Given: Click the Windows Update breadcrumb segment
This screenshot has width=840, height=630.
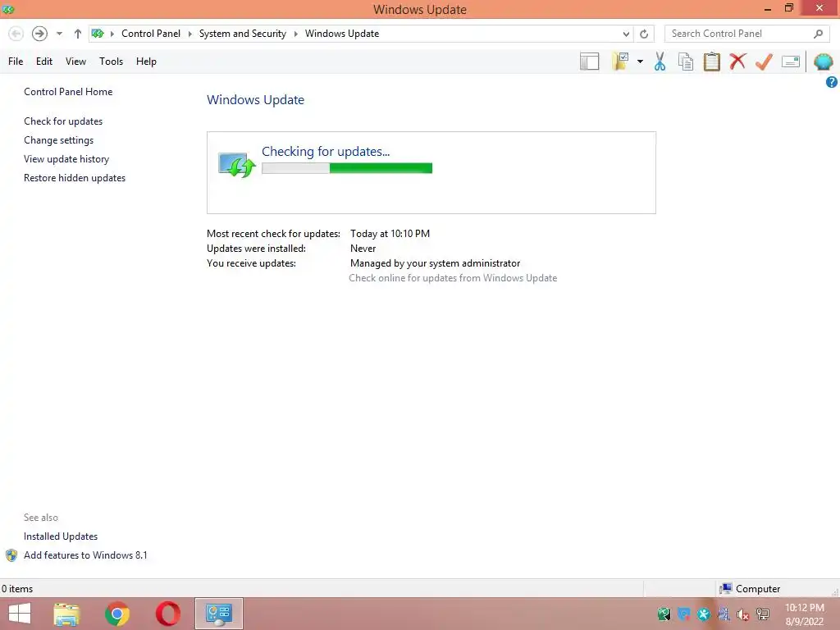Looking at the screenshot, I should click(342, 34).
